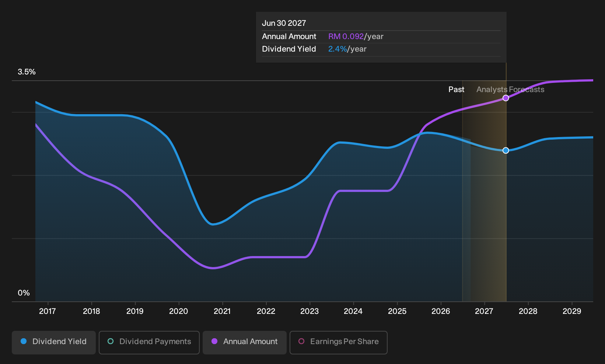Click the purple Annual Amount legend dot
The height and width of the screenshot is (364, 605).
(214, 341)
